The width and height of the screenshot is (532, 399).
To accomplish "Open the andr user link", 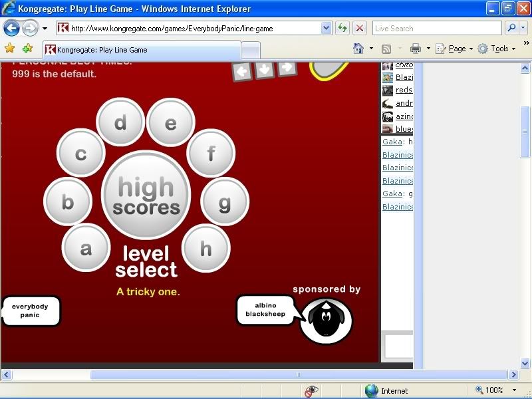I will (404, 103).
